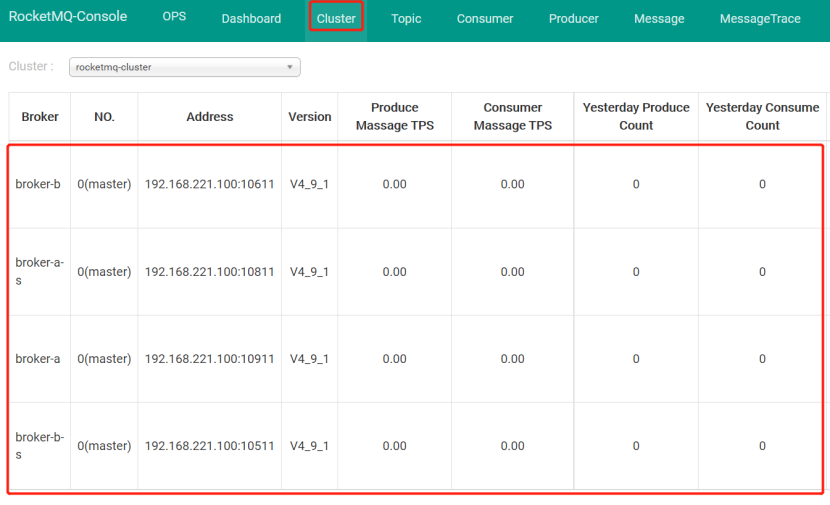Click V4_9_1 version in broker-b-s row
The width and height of the screenshot is (830, 505).
(309, 446)
